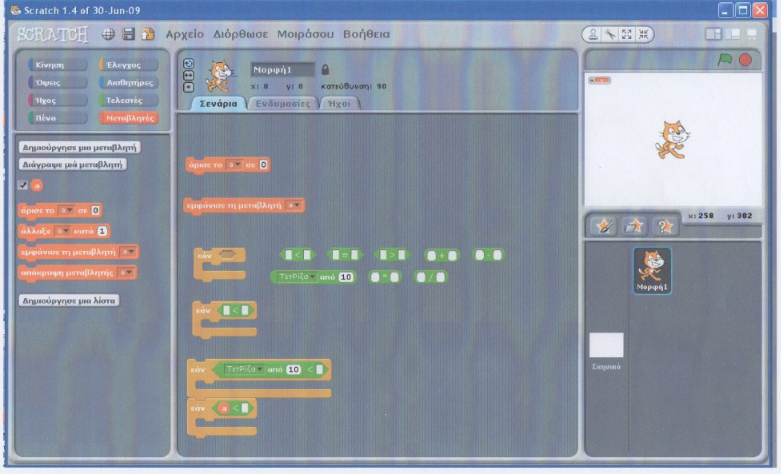Screen dimensions: 781x474
Task: Switch to full stage view mode
Action: (733, 34)
